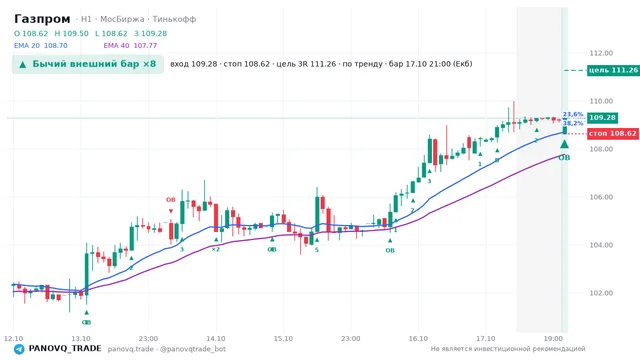Click the 102.00 price axis label

click(601, 293)
